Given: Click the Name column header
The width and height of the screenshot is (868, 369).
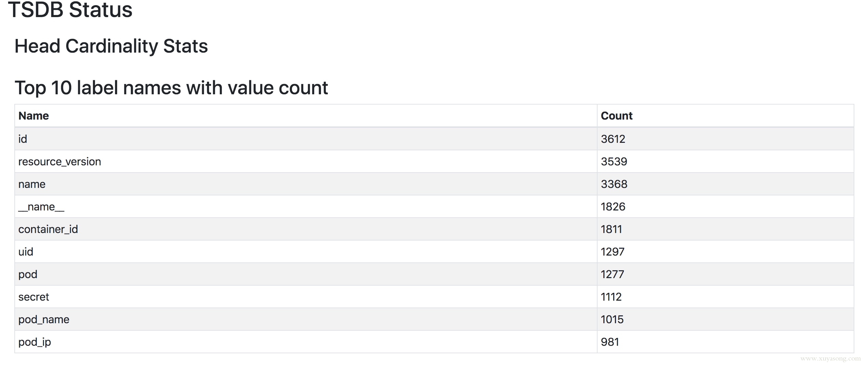Looking at the screenshot, I should (33, 116).
